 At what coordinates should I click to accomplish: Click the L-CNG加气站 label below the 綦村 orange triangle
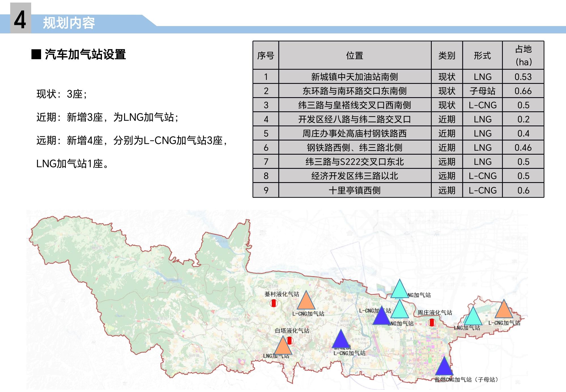point(308,314)
